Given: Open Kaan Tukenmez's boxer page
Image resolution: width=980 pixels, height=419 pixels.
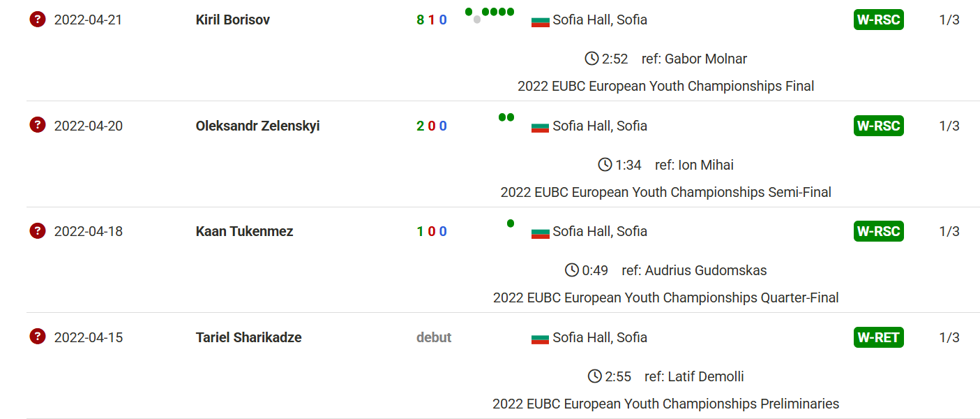Looking at the screenshot, I should [244, 231].
